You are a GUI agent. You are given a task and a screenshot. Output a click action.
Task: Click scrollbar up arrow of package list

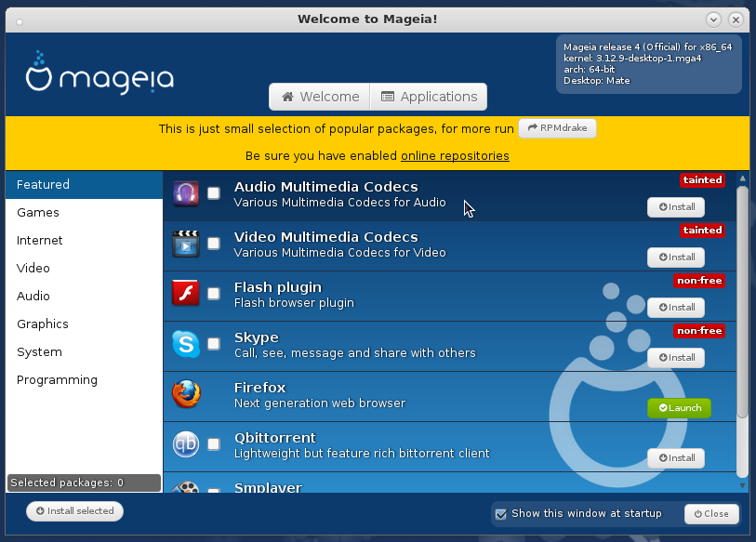pyautogui.click(x=742, y=178)
